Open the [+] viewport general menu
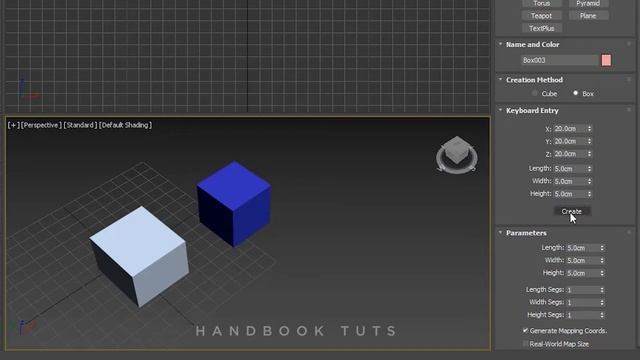 point(13,125)
